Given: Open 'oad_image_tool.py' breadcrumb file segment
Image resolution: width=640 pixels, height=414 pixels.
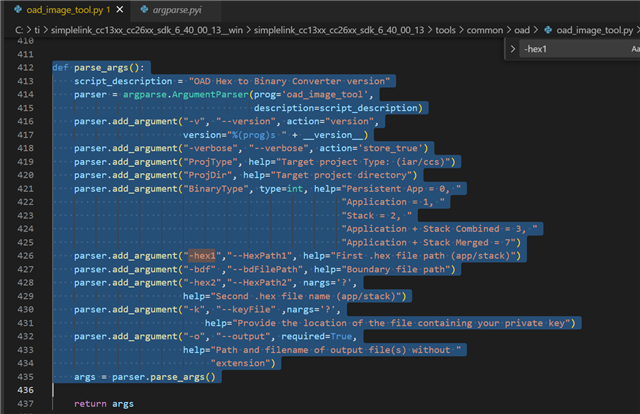Looking at the screenshot, I should coord(595,30).
